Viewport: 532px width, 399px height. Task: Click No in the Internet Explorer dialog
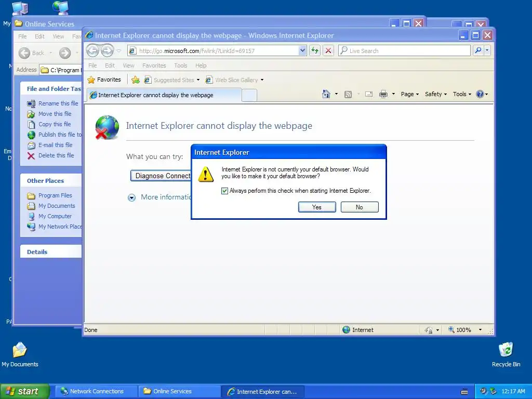[x=360, y=207]
